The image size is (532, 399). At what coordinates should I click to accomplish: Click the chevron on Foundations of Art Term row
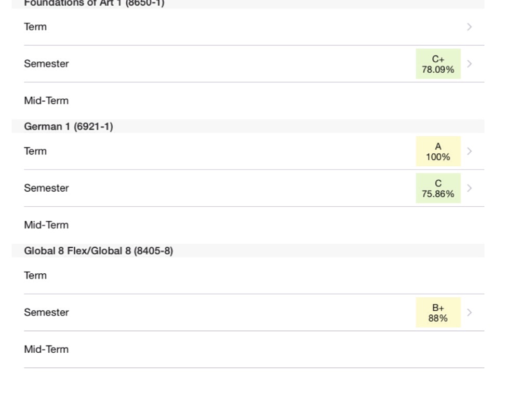click(x=469, y=27)
